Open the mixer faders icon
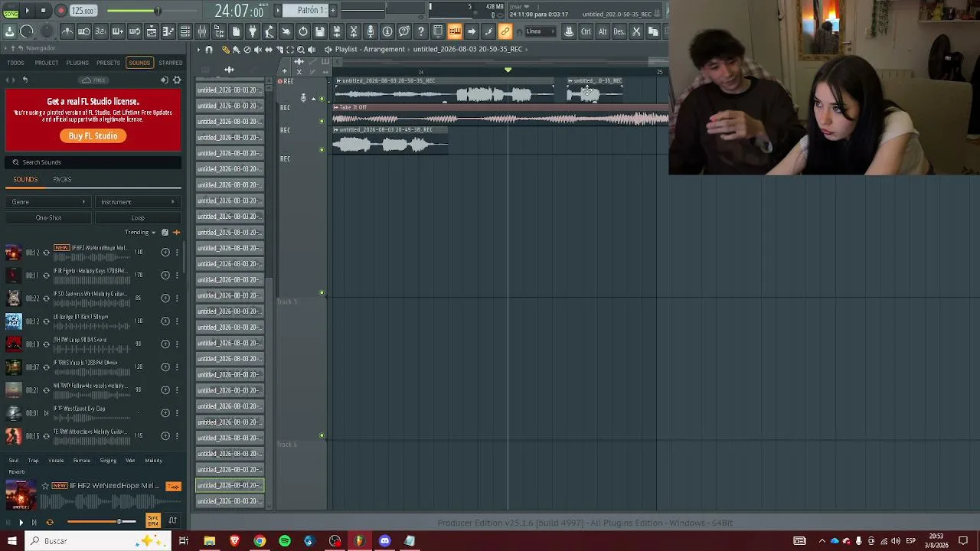Viewport: 980px width, 551px height. (x=202, y=31)
